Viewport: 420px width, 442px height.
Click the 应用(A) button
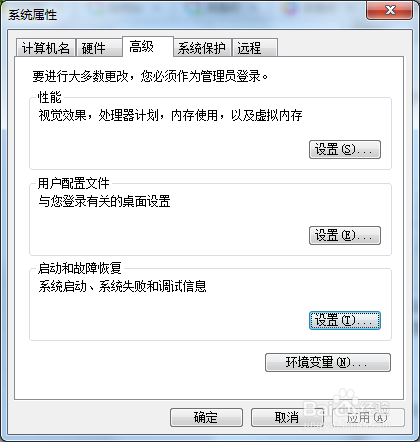coord(368,417)
